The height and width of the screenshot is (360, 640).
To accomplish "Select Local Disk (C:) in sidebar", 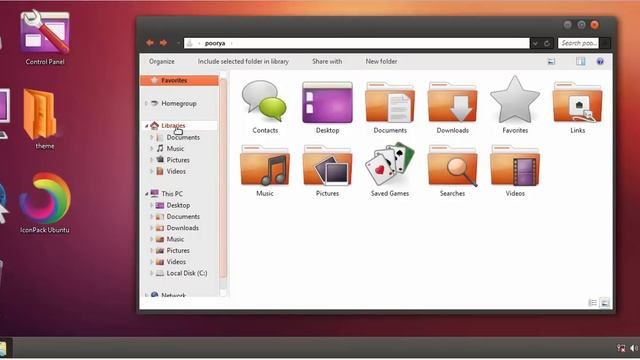I will [x=187, y=273].
